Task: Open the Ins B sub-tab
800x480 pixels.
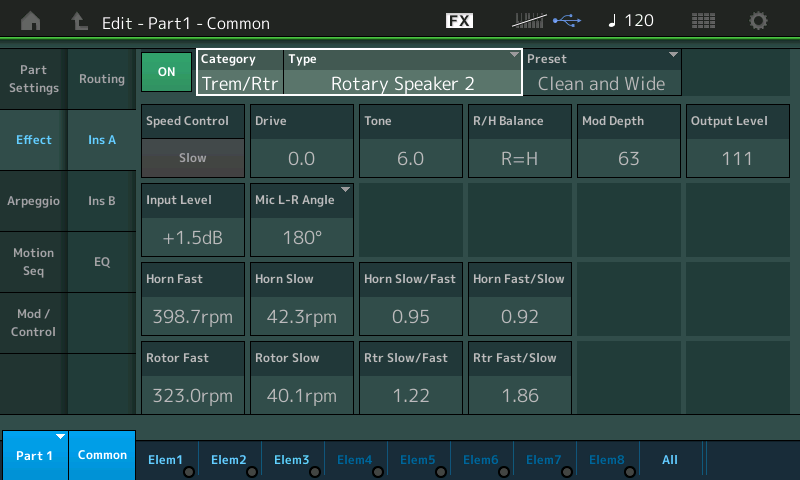Action: (102, 201)
